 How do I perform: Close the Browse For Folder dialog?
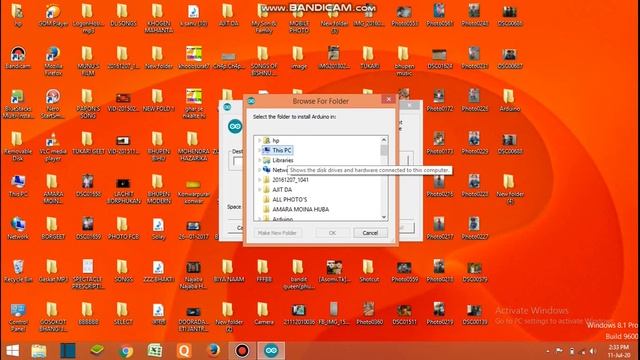tap(389, 99)
